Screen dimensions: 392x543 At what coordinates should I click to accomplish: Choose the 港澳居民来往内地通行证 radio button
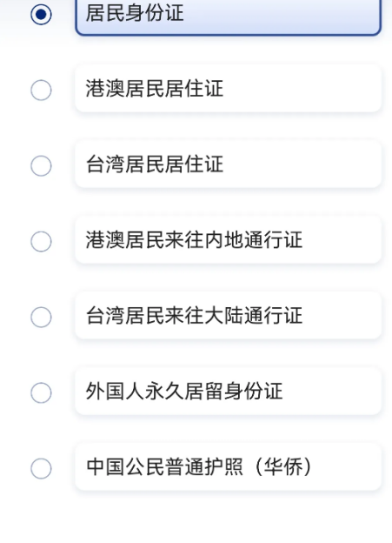[x=41, y=241]
